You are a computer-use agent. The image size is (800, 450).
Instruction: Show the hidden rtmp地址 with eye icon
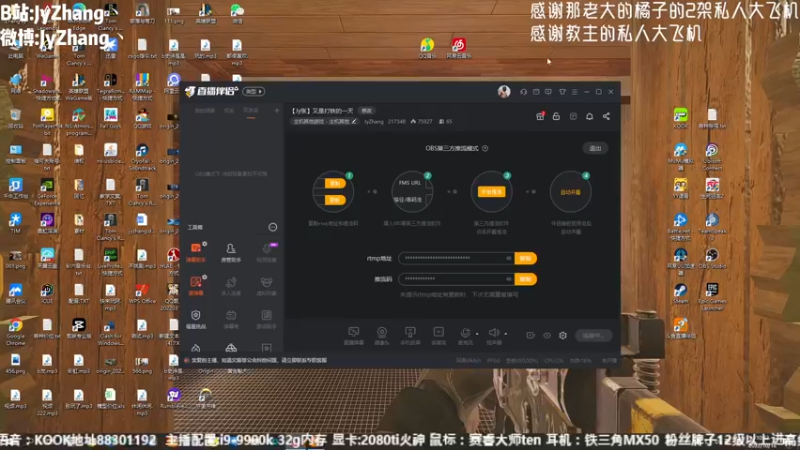(509, 258)
